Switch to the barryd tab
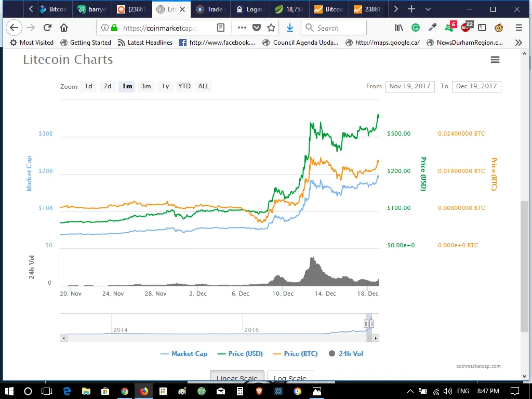532x399 pixels. (91, 9)
